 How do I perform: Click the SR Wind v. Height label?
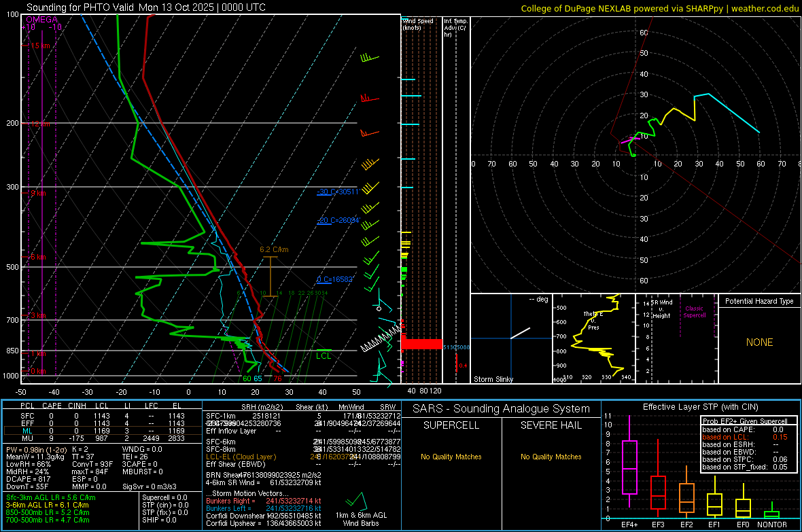coord(661,309)
